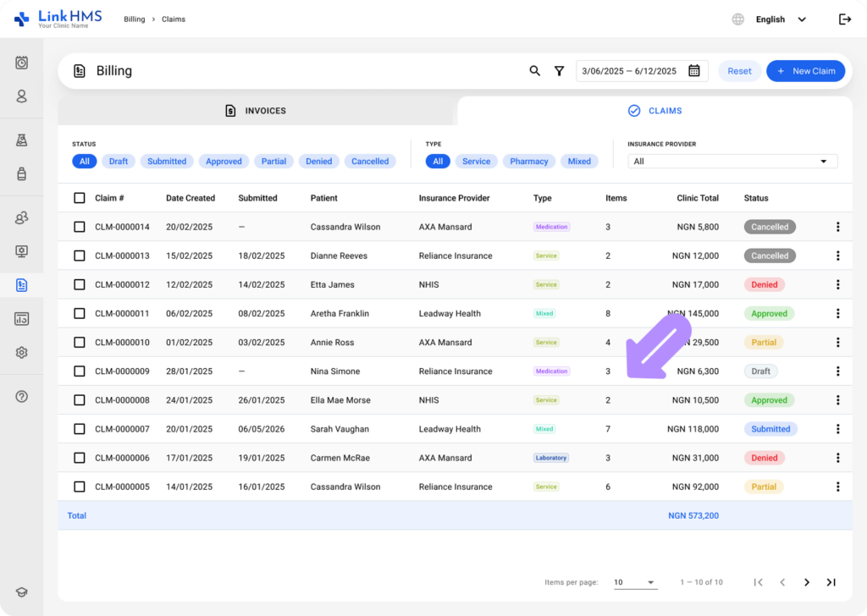Select the checkbox for claim CLM-0000007
Image resolution: width=867 pixels, height=616 pixels.
point(80,429)
